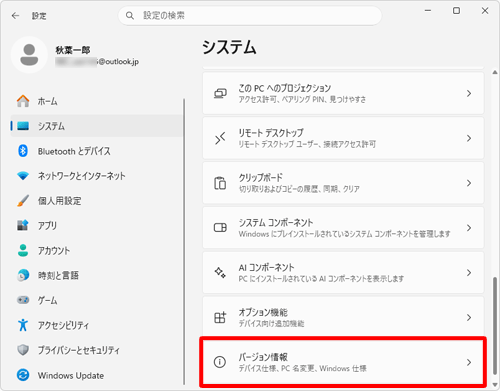This screenshot has width=500, height=391.
Task: Click the AI コンポーネント sparkle icon
Action: pyautogui.click(x=220, y=273)
